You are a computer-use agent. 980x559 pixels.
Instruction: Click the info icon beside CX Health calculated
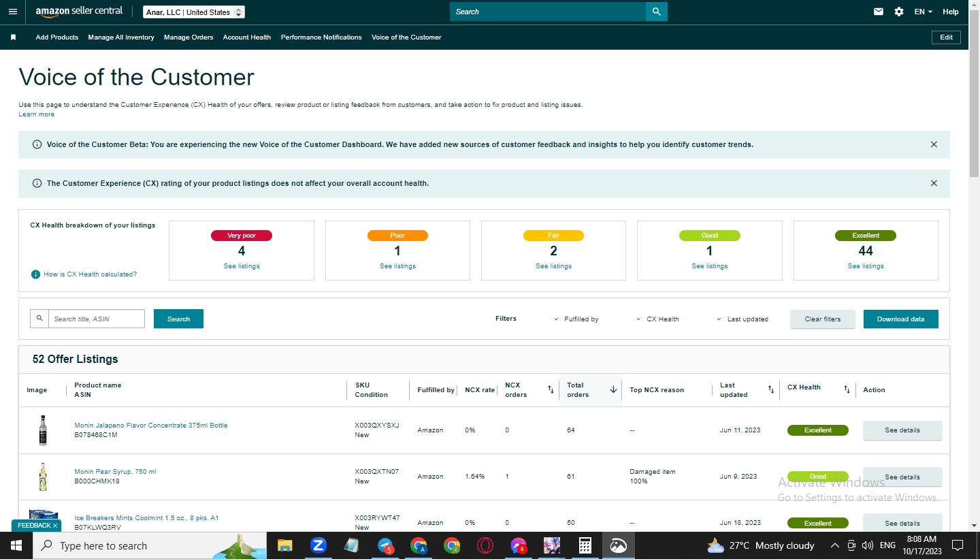(x=35, y=274)
